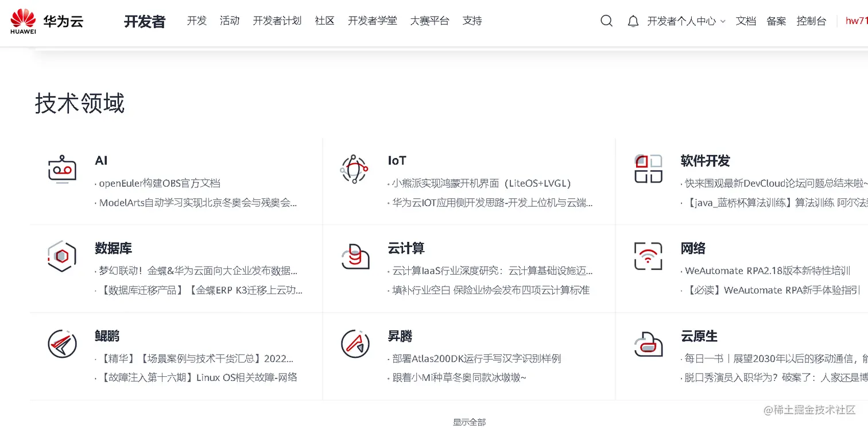Open the 网络 category heading
This screenshot has width=868, height=428.
[x=693, y=248]
